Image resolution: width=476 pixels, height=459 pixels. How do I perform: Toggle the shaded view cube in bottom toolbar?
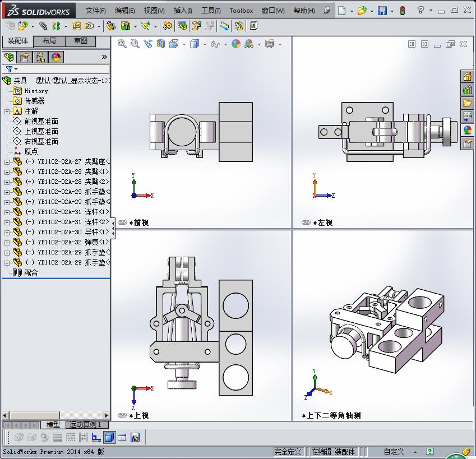coord(109,437)
